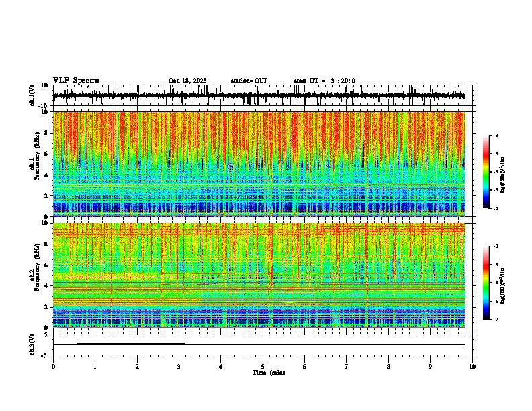Click the "ch.3(V)" axis label

32,345
